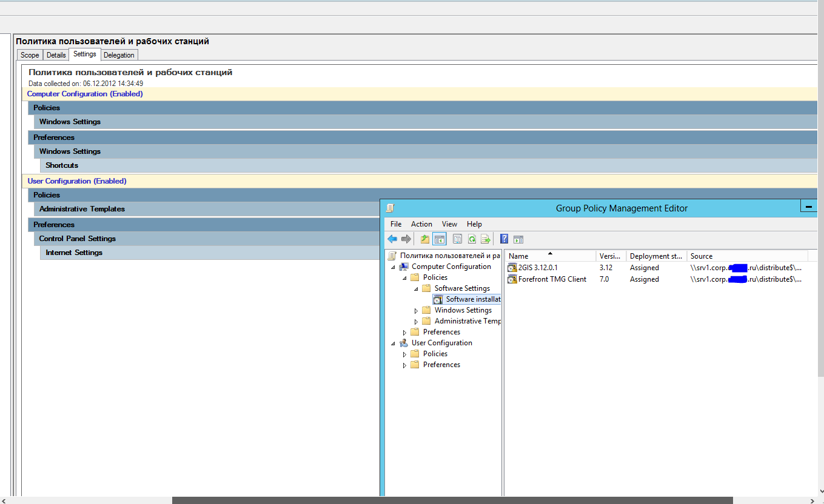Select Software Settings label in the tree

462,288
